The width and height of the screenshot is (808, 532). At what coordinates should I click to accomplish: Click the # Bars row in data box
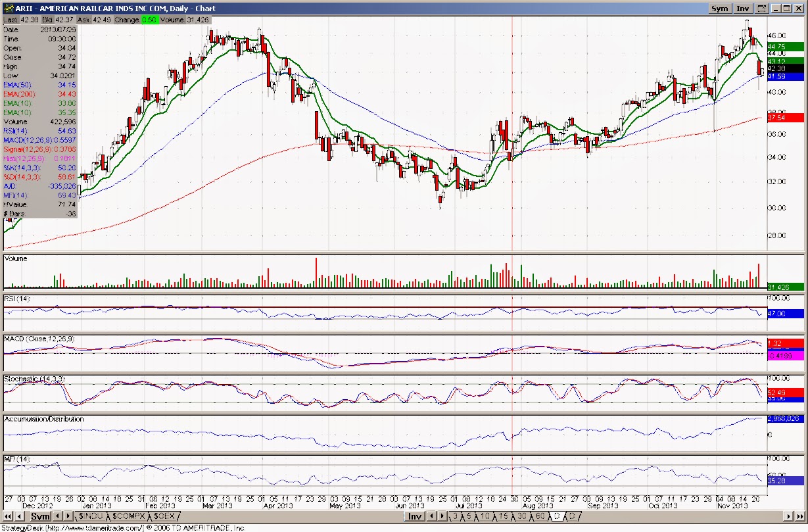coord(40,214)
